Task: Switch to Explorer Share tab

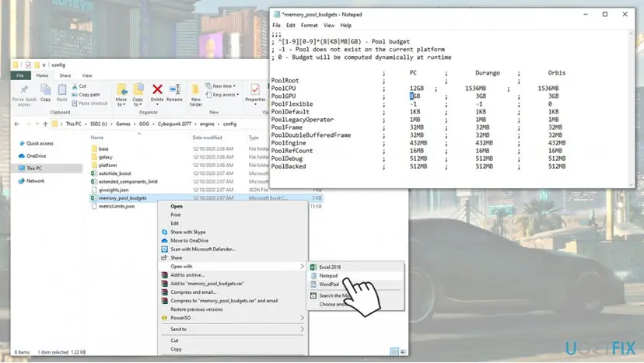Action: click(x=65, y=75)
